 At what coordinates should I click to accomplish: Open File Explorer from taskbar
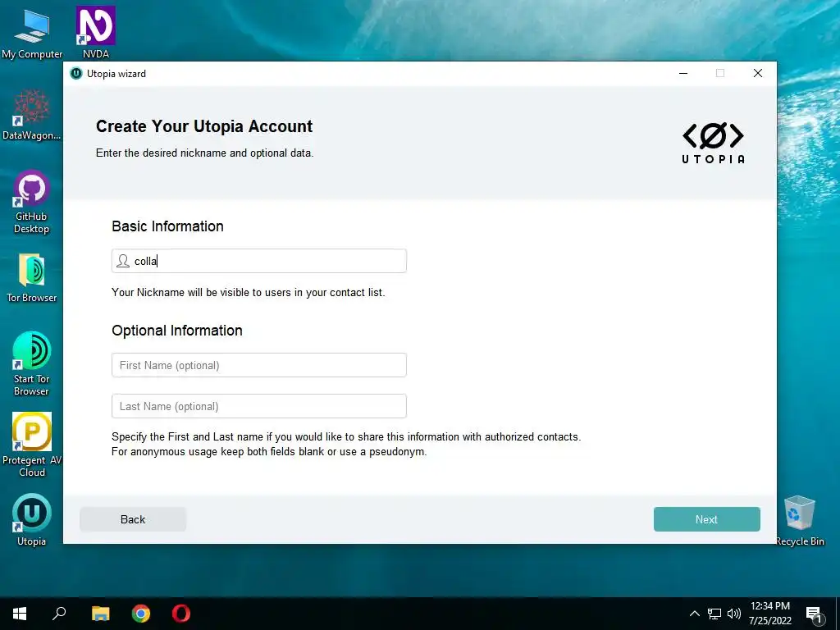100,614
